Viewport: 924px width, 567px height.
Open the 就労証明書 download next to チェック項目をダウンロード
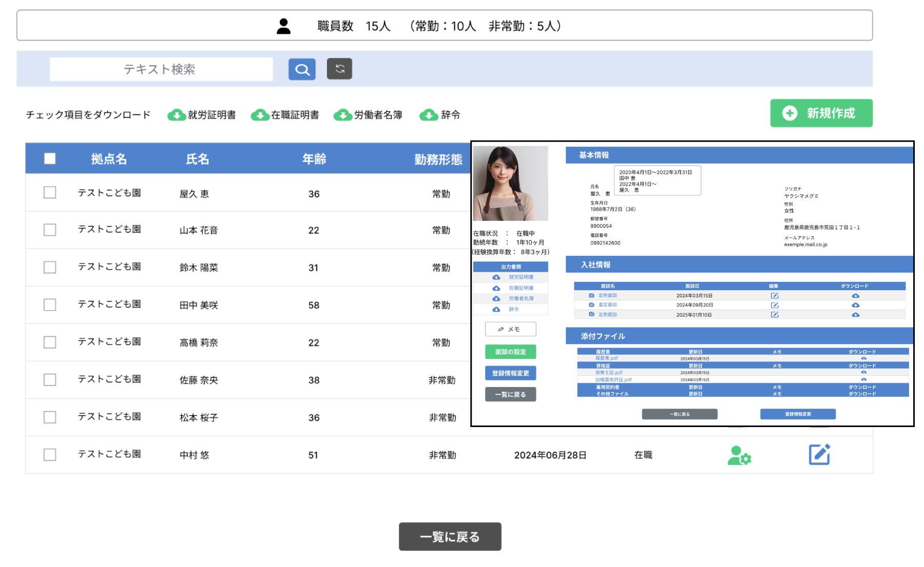click(x=203, y=115)
